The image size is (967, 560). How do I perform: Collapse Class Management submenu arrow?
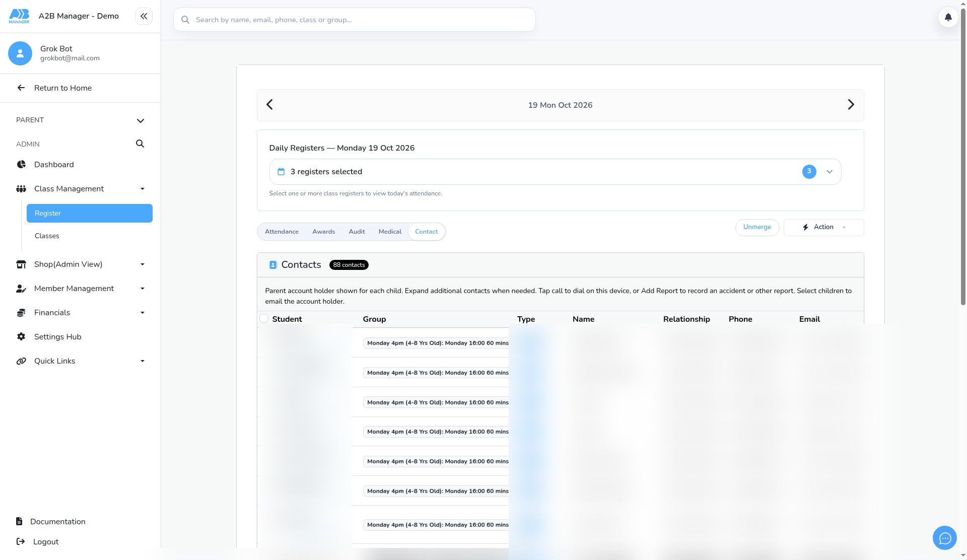click(x=143, y=189)
